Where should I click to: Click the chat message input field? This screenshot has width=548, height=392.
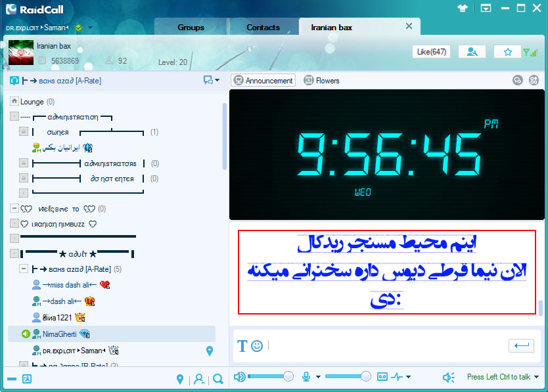[386, 346]
